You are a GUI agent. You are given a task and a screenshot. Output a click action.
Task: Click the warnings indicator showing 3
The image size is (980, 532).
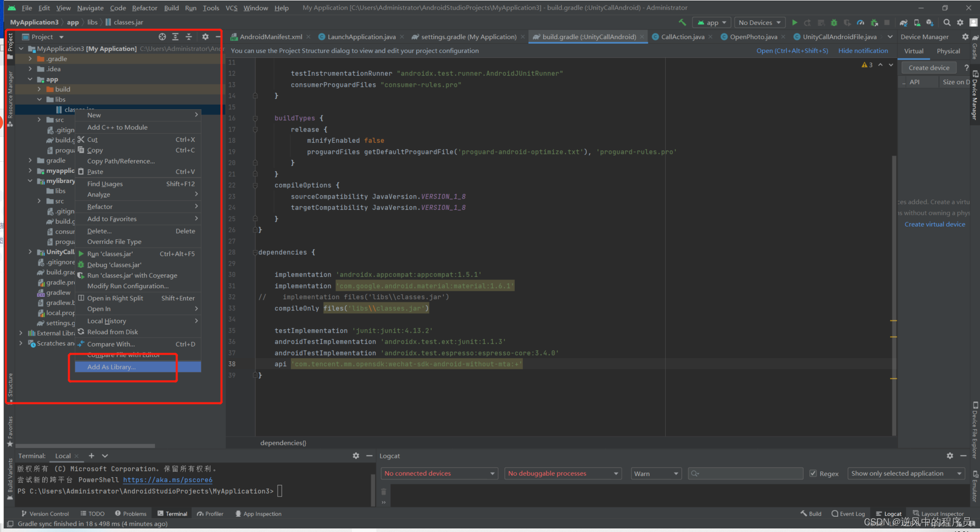tap(867, 65)
